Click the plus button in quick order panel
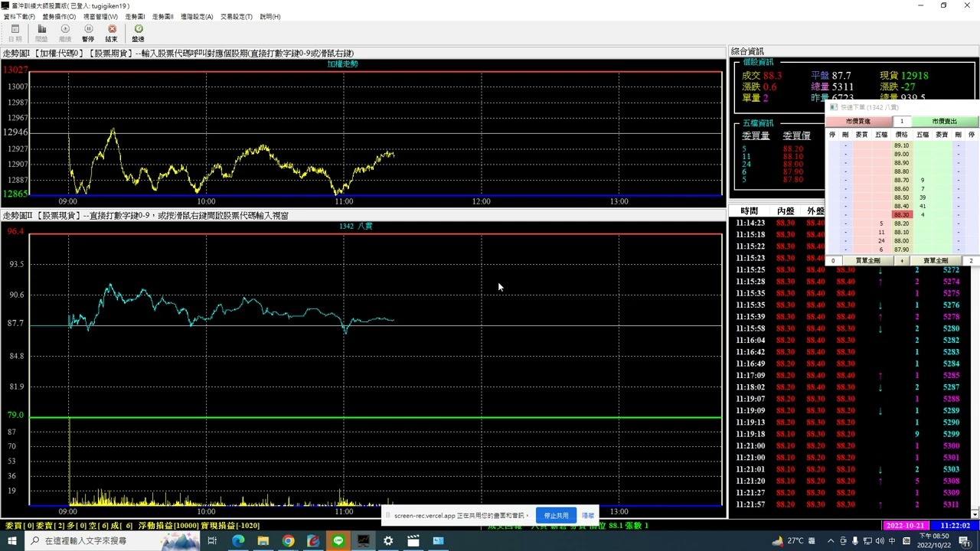 tap(902, 261)
